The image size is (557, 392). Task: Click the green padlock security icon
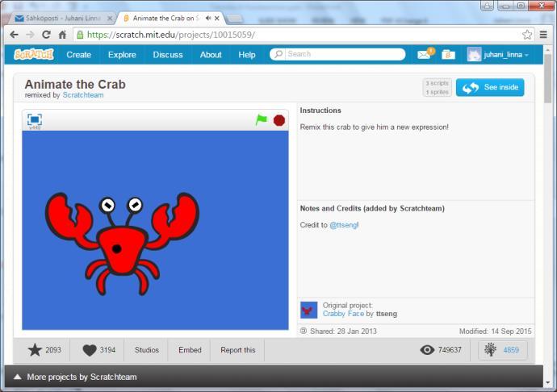(x=80, y=35)
